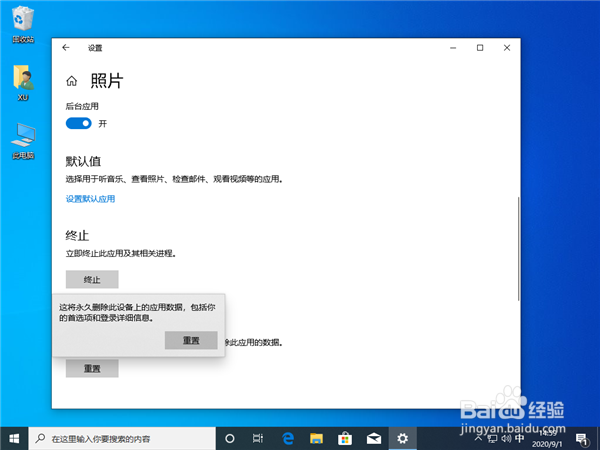The height and width of the screenshot is (450, 600).
Task: Select the XU user folder icon
Action: 23,83
